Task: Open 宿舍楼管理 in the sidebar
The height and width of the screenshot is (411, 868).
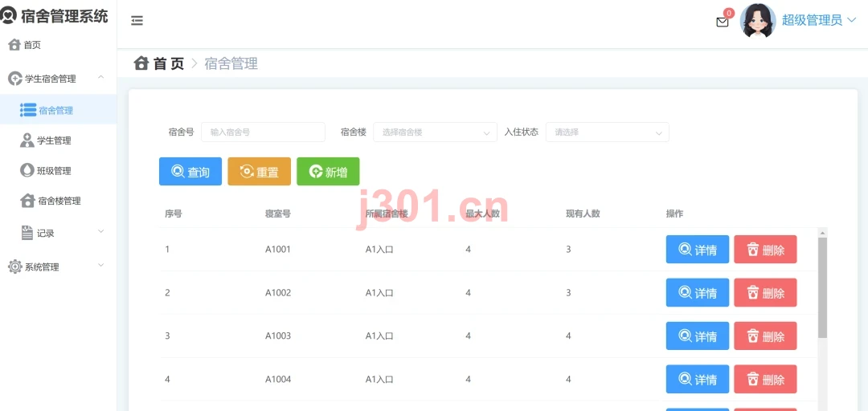Action: point(58,201)
